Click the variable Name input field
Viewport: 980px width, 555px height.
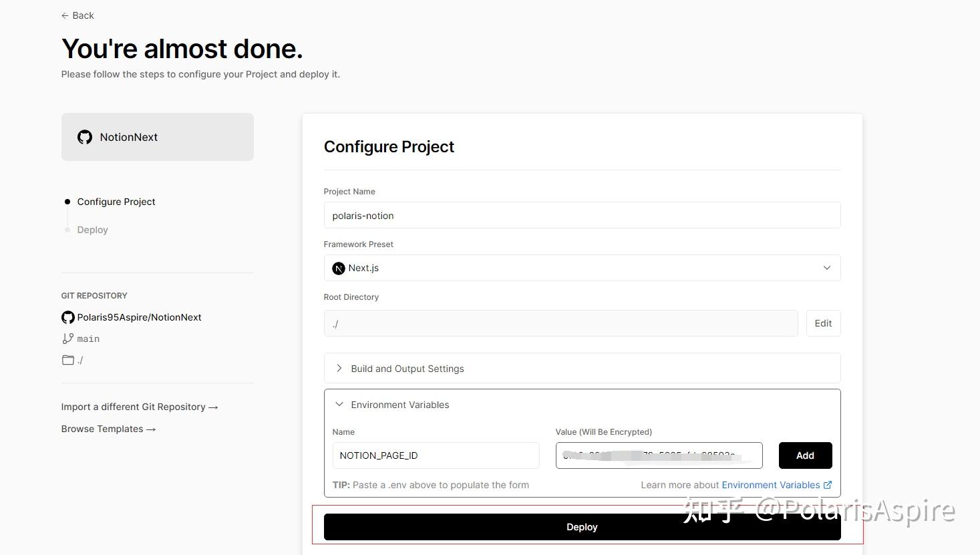coord(436,455)
